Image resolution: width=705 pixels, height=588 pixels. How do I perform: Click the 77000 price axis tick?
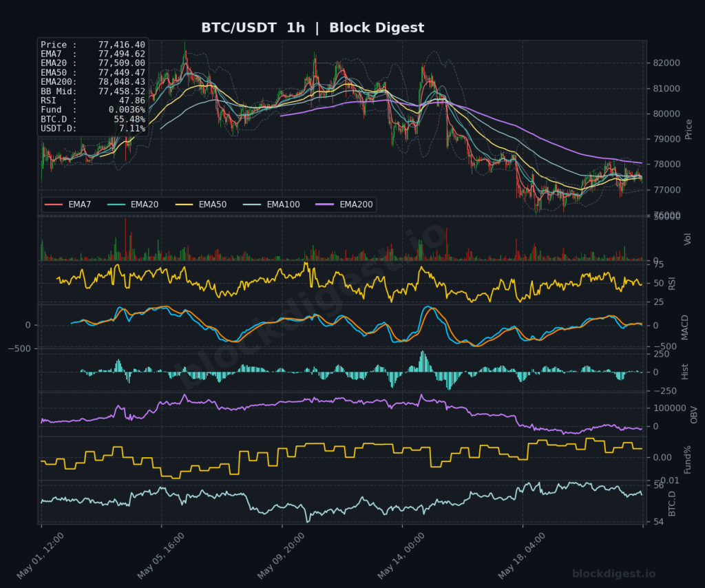pos(666,190)
